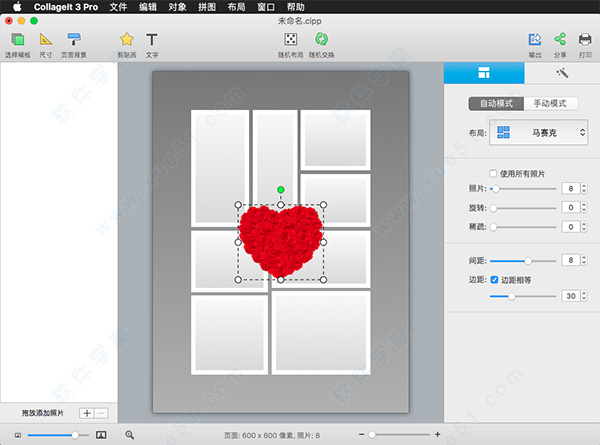600x445 pixels.
Task: Switch to the magic wand effects tab
Action: click(x=562, y=73)
